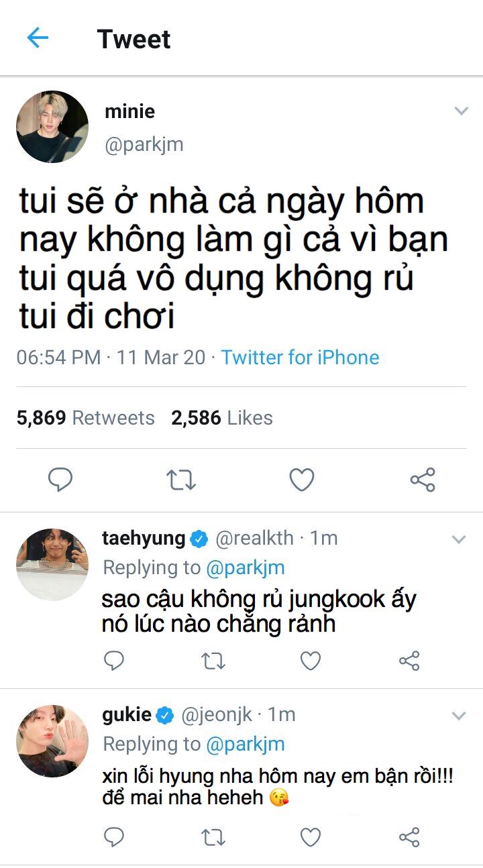Retweet minie's main tweet
The width and height of the screenshot is (483, 868).
180,480
